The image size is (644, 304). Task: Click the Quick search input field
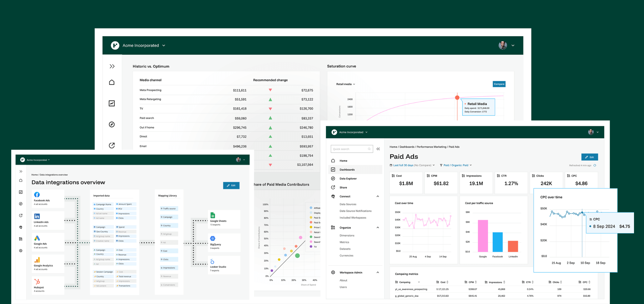pyautogui.click(x=350, y=149)
